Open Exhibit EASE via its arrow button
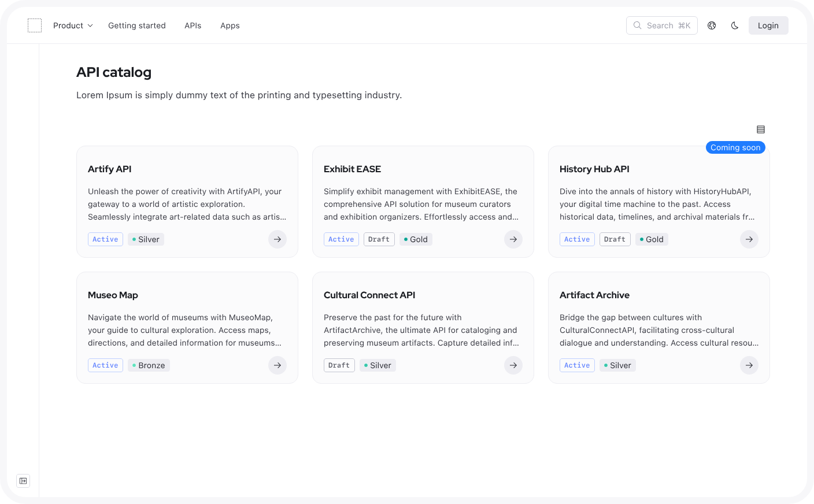 pos(513,239)
